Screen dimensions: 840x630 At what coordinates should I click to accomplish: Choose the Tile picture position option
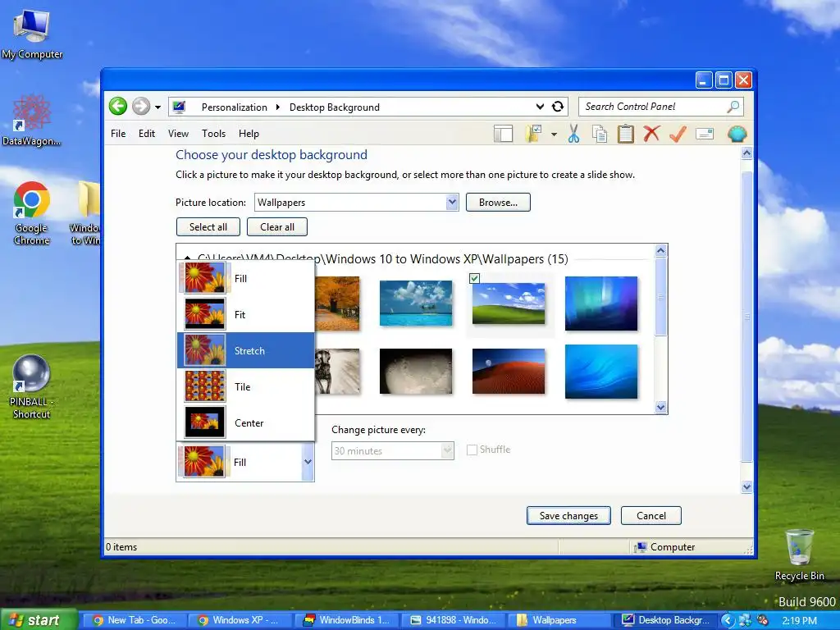coord(245,387)
